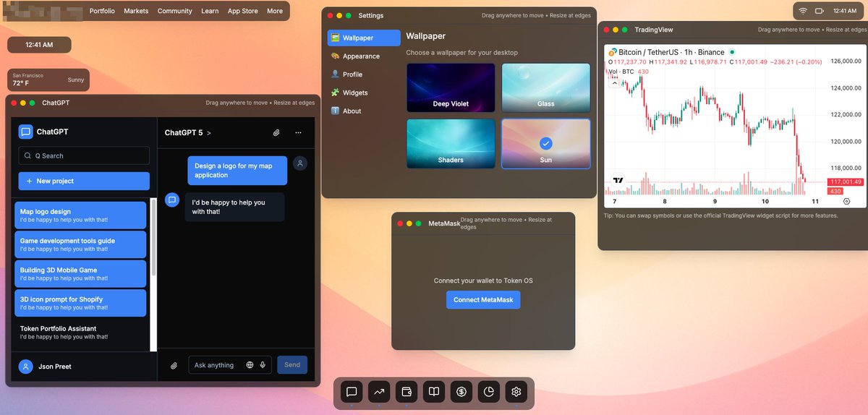Open the three-dot menu in ChatGPT header

(298, 133)
